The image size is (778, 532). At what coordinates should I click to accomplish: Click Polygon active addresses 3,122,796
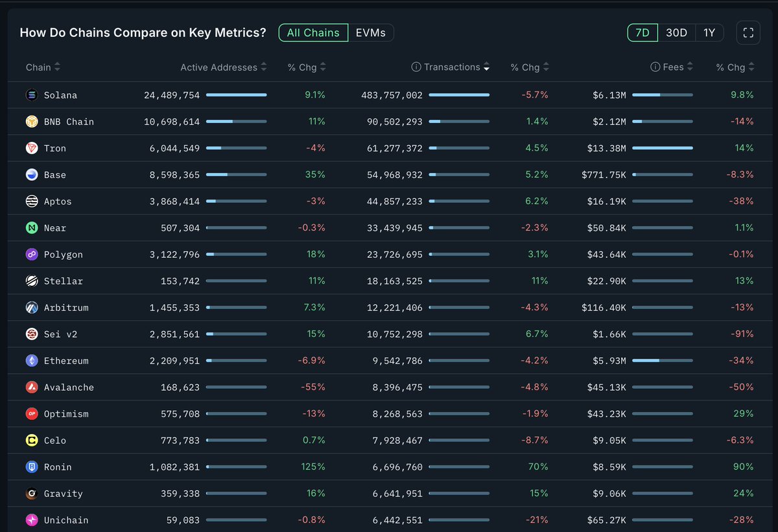174,255
